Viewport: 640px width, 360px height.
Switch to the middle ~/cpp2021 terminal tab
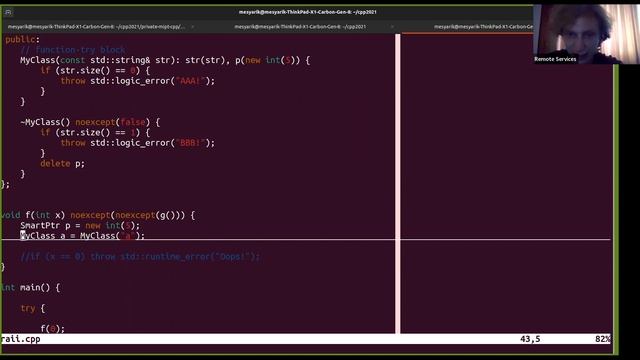point(300,27)
